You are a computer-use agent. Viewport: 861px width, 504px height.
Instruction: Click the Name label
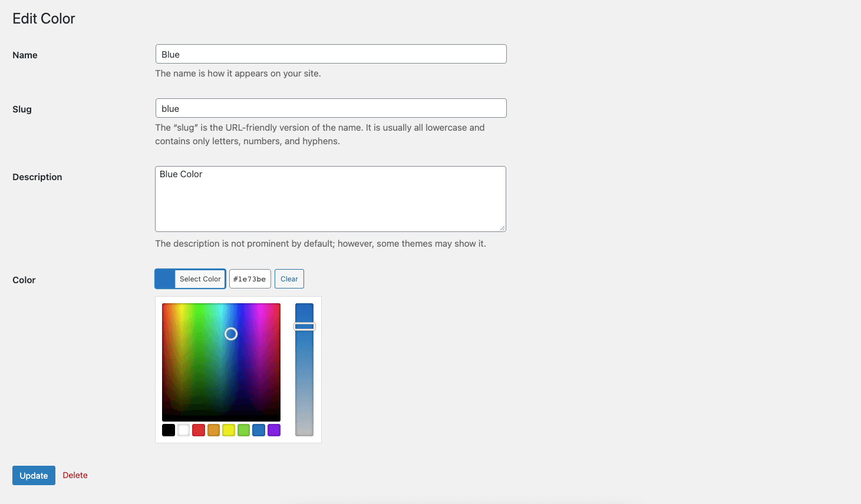point(25,55)
